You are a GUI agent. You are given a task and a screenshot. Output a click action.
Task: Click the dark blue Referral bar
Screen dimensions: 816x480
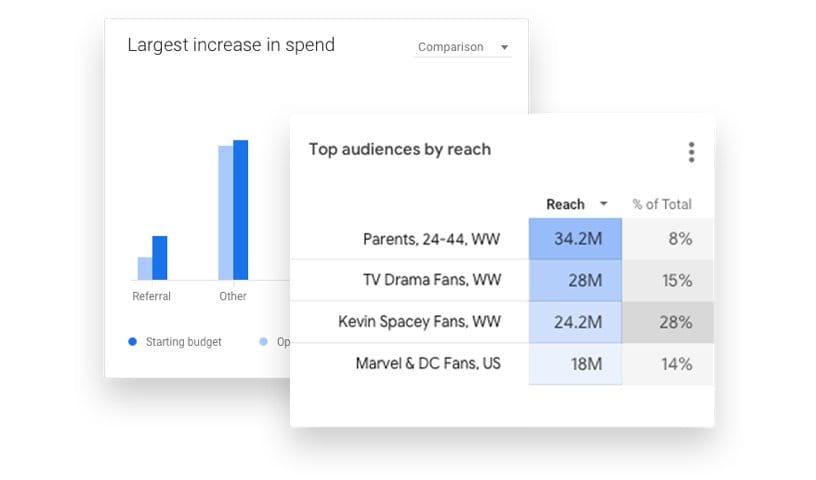[160, 258]
